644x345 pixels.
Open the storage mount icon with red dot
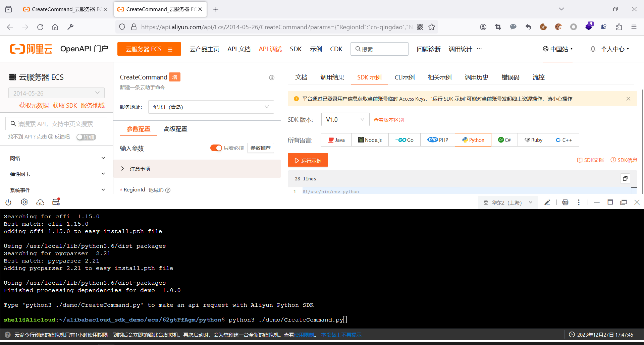(x=56, y=202)
